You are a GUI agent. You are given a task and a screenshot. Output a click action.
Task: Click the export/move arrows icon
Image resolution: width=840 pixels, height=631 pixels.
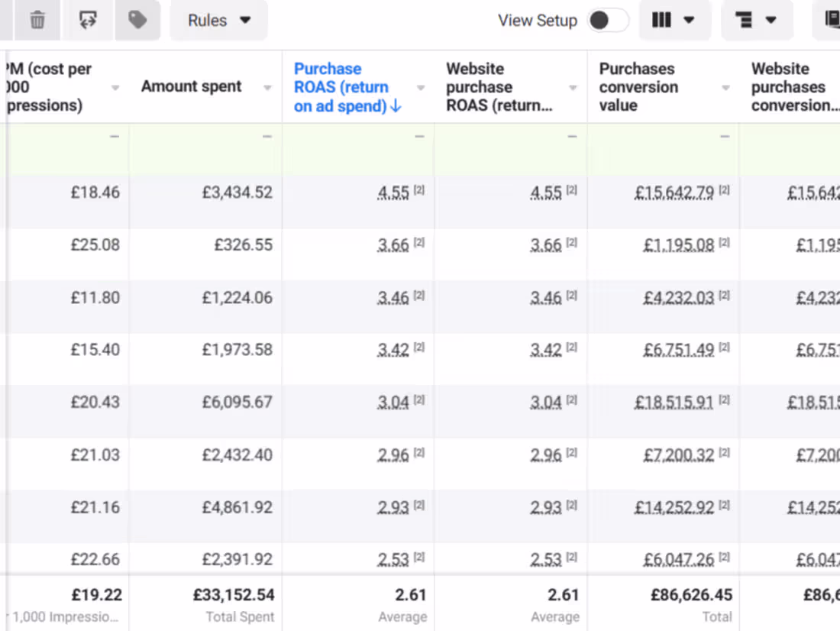pos(88,21)
